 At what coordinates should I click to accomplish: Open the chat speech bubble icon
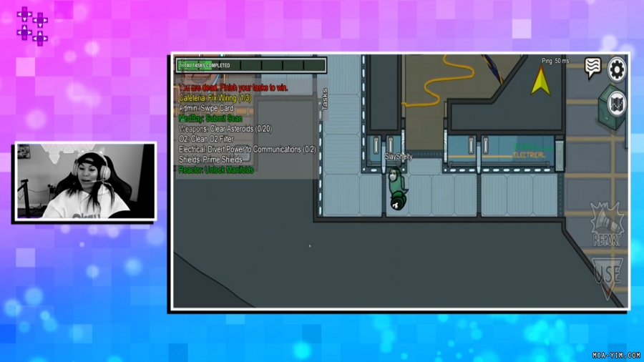coord(592,68)
